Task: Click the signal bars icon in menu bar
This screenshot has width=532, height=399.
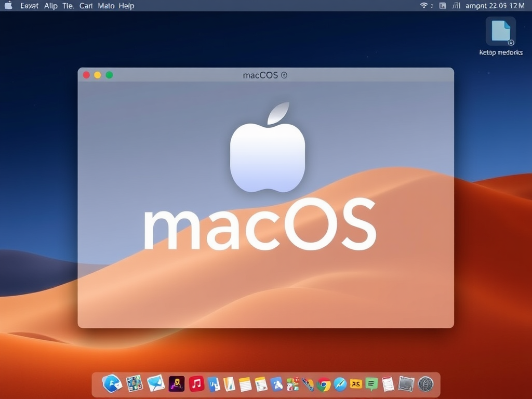Action: pyautogui.click(x=456, y=5)
